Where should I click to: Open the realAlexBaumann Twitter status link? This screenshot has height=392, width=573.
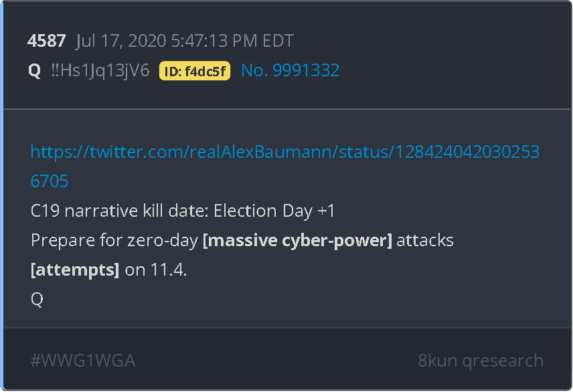(x=285, y=153)
